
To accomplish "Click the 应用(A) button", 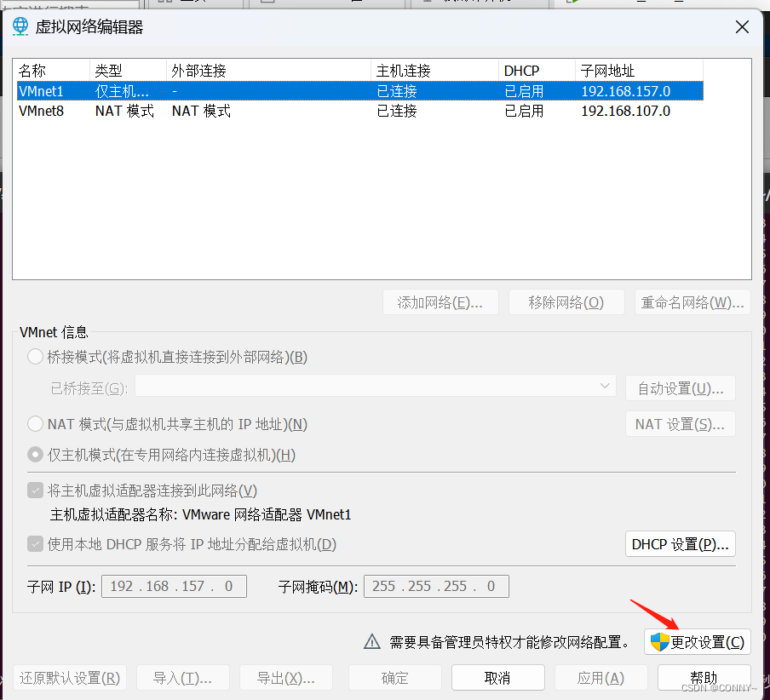I will 601,678.
